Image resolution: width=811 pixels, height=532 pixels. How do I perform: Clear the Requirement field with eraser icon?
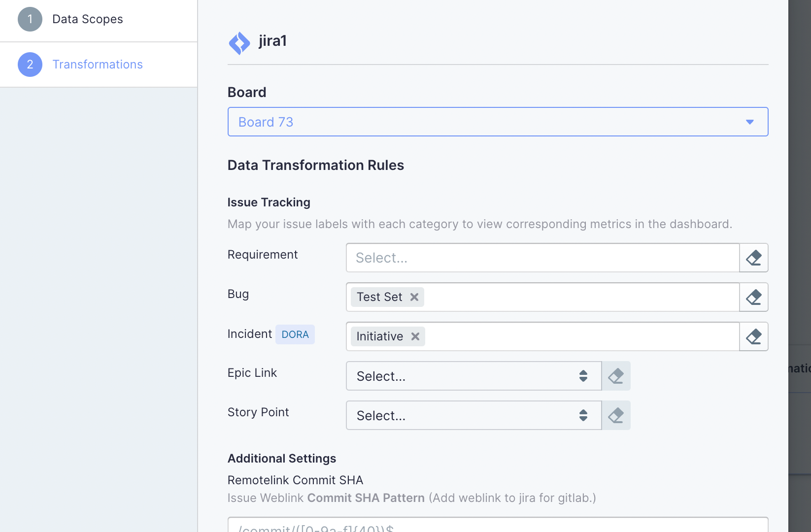point(754,258)
